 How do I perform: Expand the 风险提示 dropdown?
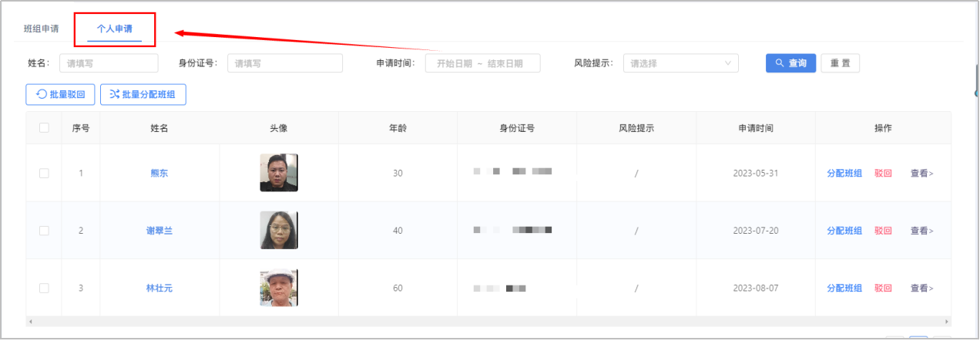coord(680,63)
